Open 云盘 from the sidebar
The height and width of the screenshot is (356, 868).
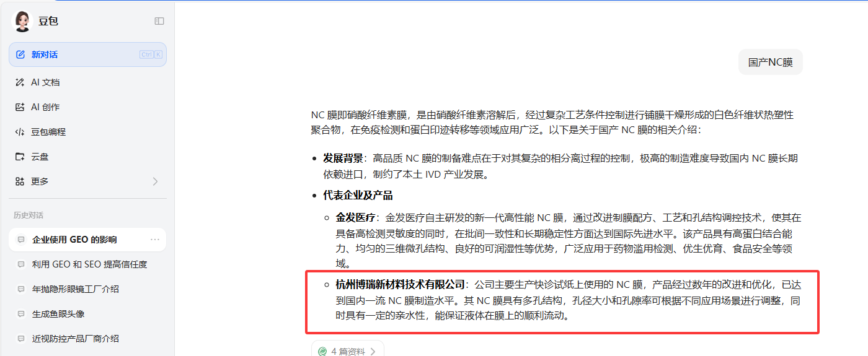coord(87,157)
